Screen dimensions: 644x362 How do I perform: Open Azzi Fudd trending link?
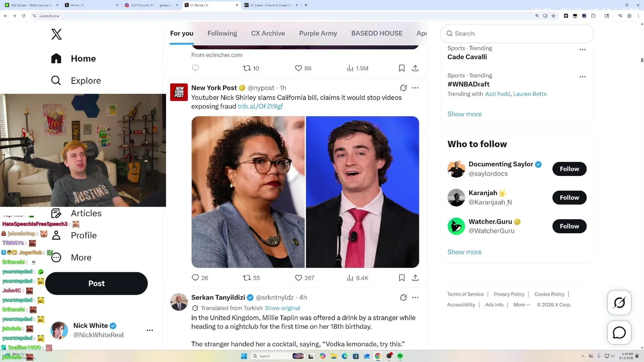497,94
